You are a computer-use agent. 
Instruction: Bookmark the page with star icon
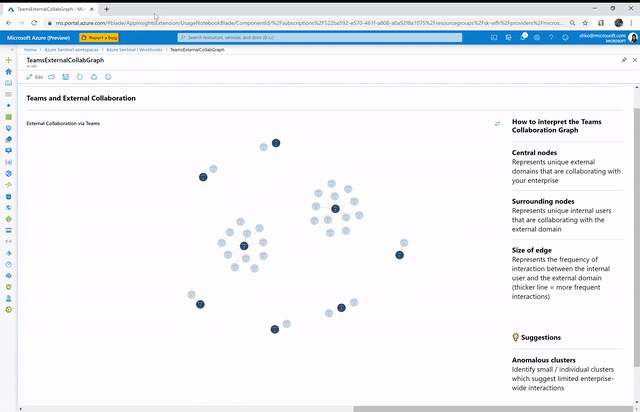[585, 23]
